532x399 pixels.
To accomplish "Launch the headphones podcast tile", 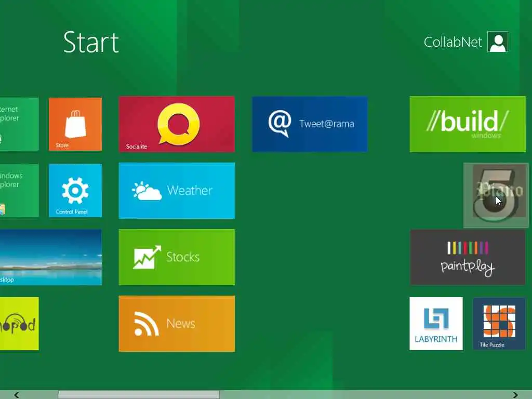I will pyautogui.click(x=19, y=324).
